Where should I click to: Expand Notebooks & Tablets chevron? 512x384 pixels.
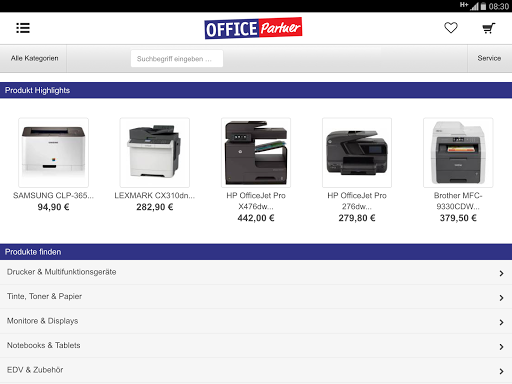(501, 347)
